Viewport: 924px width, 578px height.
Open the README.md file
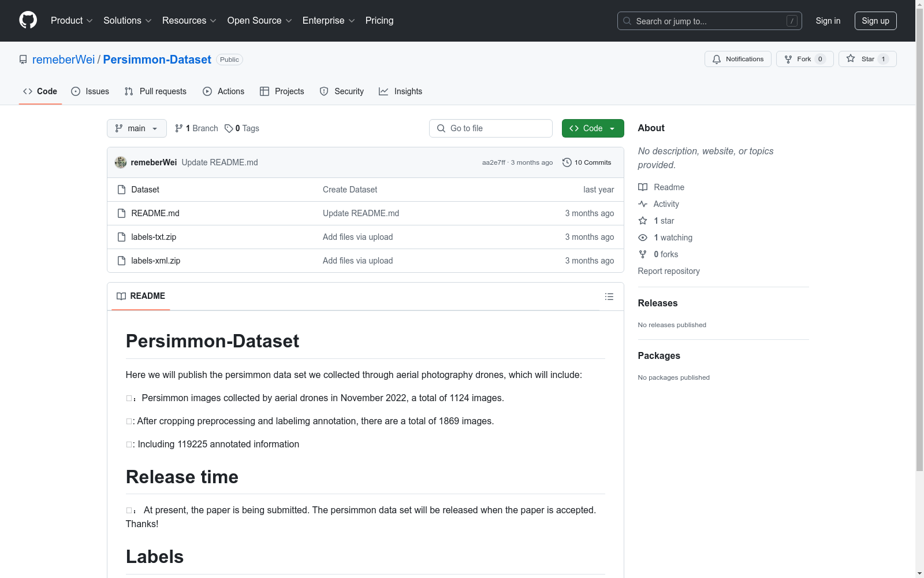pos(155,213)
